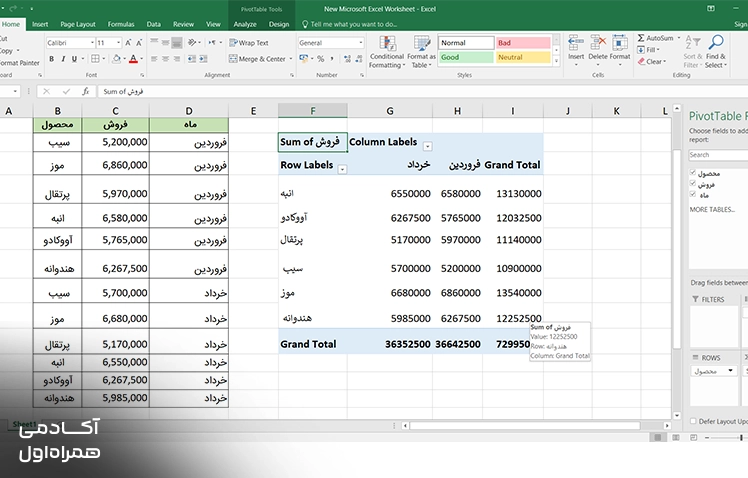Screen dimensions: 748x478
Task: Apply Comma Style format
Action: point(332,59)
